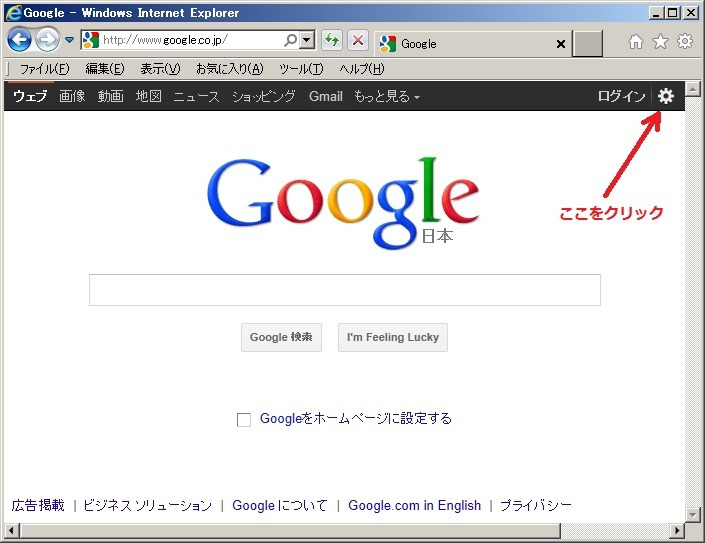Screen dimensions: 705x543
Task: Open Favorites star icon
Action: [660, 41]
